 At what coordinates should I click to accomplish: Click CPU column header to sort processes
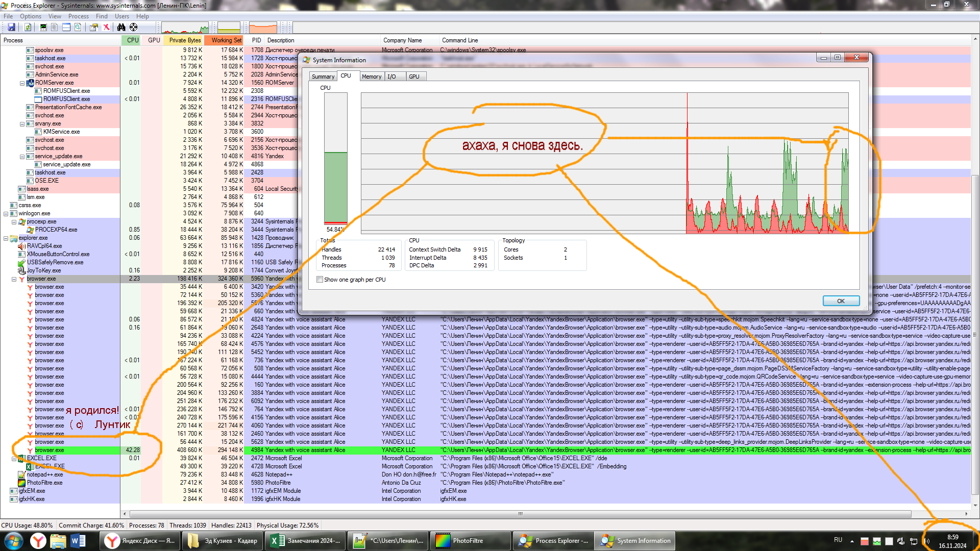tap(132, 40)
